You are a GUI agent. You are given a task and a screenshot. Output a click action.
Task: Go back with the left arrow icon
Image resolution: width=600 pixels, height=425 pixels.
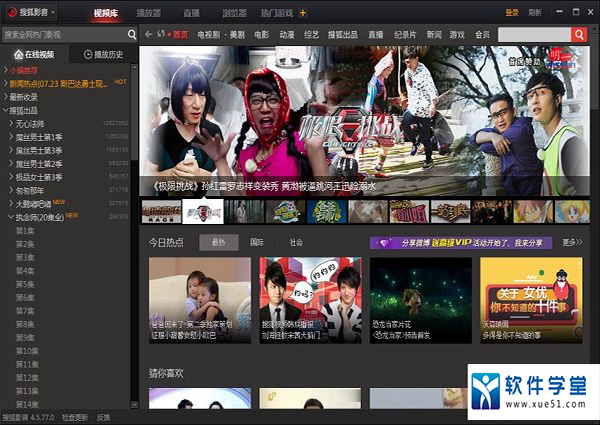pos(148,34)
